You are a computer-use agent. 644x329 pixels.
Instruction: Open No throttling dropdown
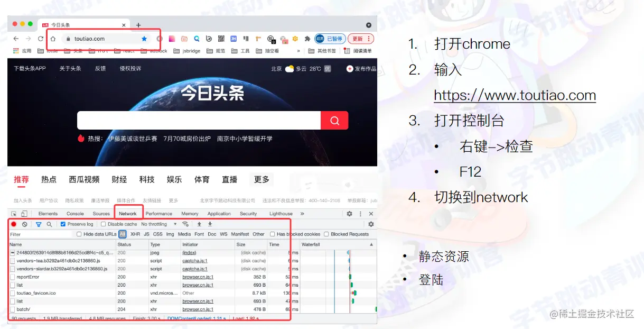point(159,224)
